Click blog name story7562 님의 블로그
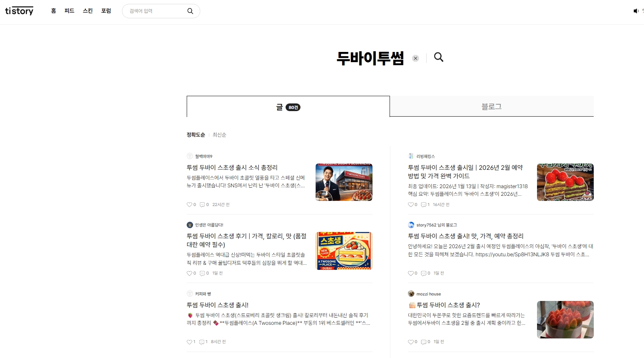 pyautogui.click(x=437, y=225)
